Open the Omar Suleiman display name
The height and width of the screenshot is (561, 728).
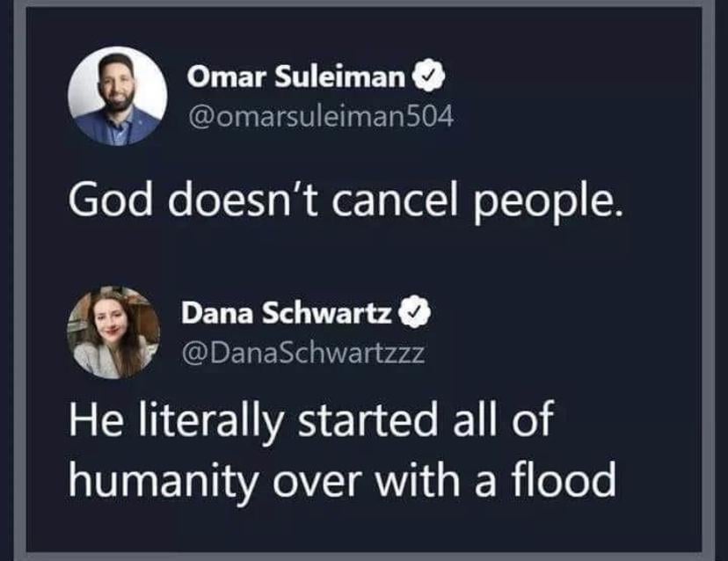pyautogui.click(x=296, y=76)
